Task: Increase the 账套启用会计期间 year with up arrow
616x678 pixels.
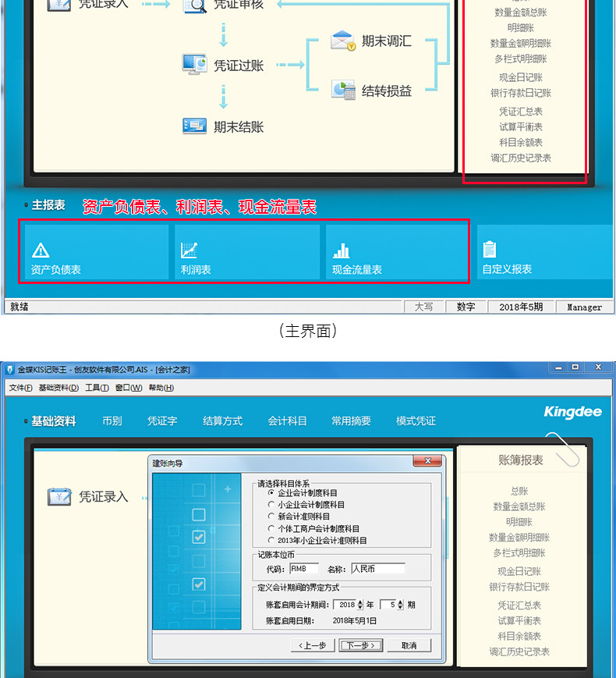Action: click(360, 602)
